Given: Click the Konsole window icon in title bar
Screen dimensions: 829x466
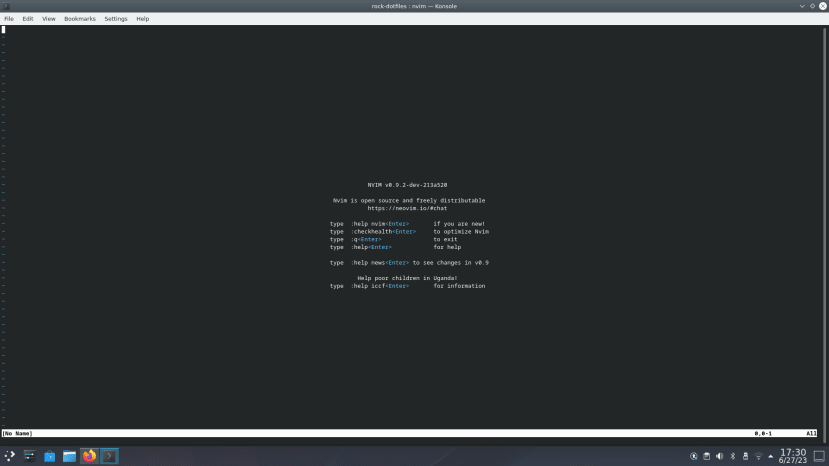Looking at the screenshot, I should point(6,6).
